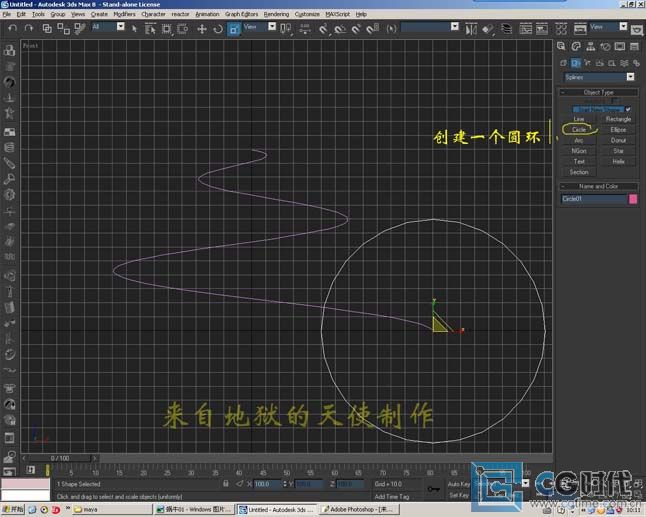Click the NGon spline button

(x=579, y=151)
